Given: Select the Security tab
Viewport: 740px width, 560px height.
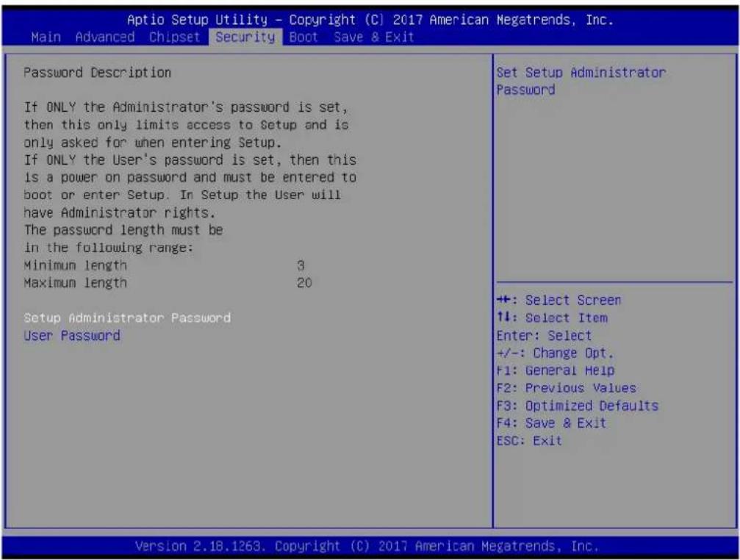Looking at the screenshot, I should [245, 37].
